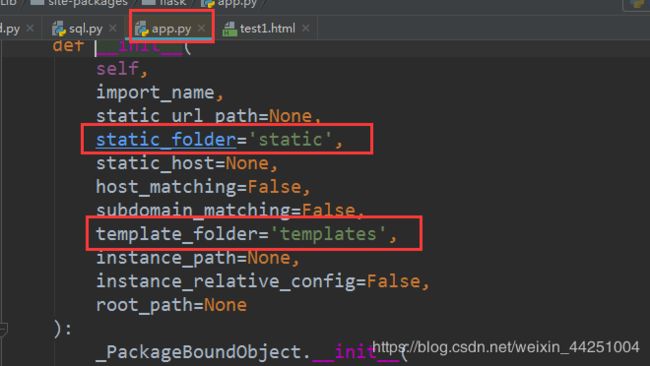
Task: Click static_host parameter text
Action: tap(155, 163)
